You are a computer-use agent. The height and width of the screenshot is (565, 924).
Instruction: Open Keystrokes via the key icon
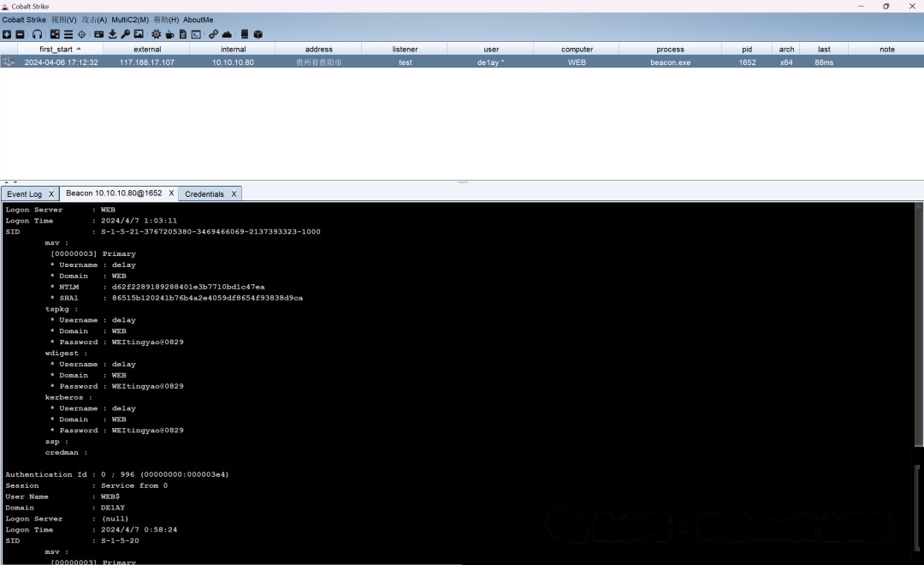(125, 34)
